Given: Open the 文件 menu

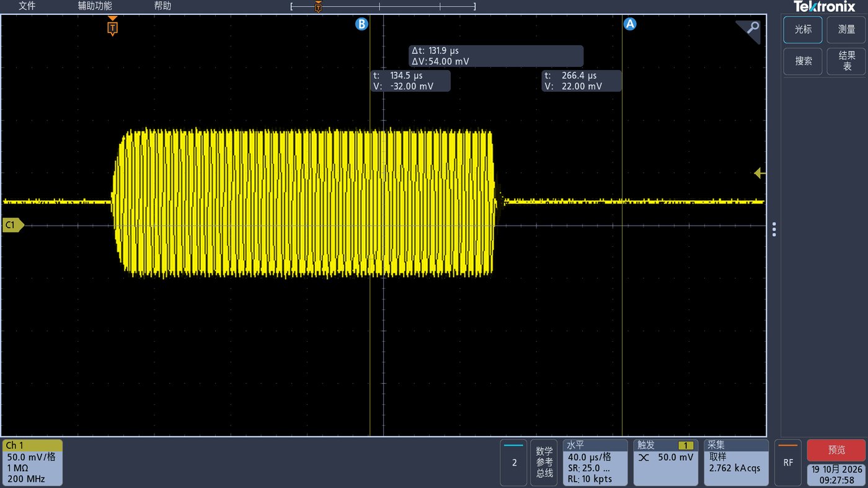Looking at the screenshot, I should point(27,6).
